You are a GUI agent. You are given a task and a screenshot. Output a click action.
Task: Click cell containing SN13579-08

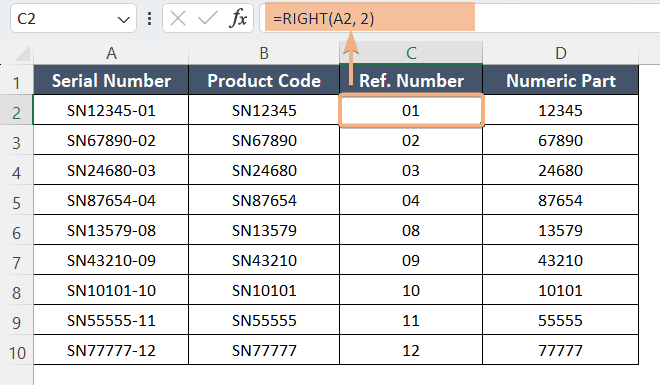(x=111, y=230)
